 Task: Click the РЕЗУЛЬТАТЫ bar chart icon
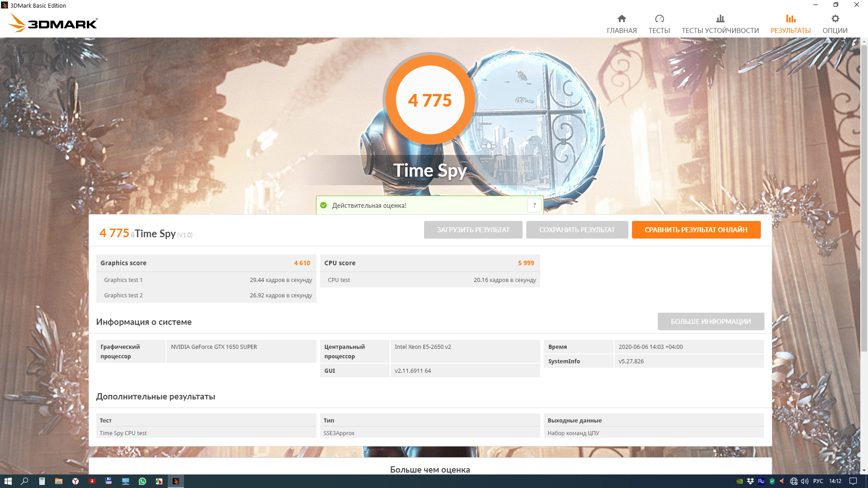(x=790, y=19)
